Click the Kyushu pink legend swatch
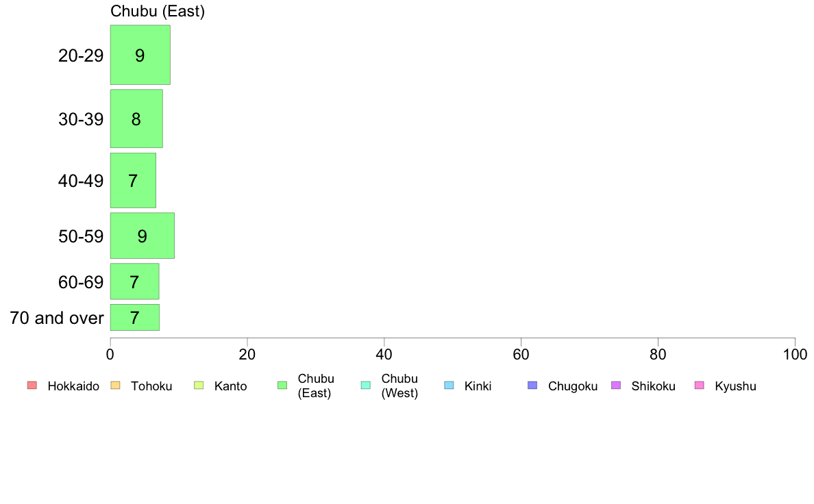 [700, 385]
